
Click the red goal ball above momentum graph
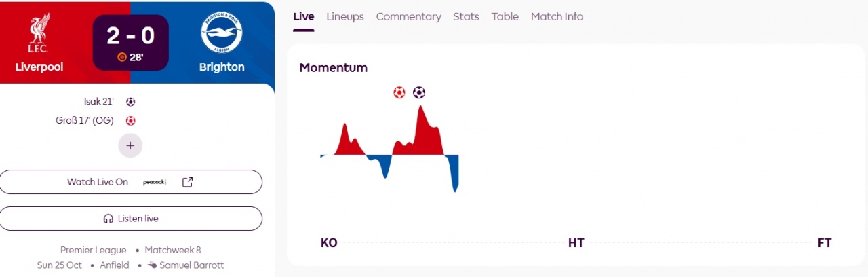(x=399, y=92)
